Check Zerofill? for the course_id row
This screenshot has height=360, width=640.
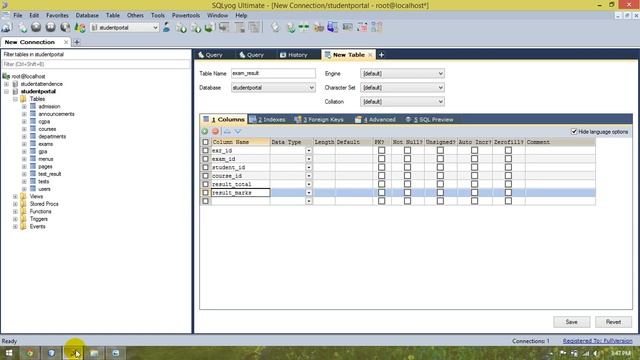(x=508, y=176)
